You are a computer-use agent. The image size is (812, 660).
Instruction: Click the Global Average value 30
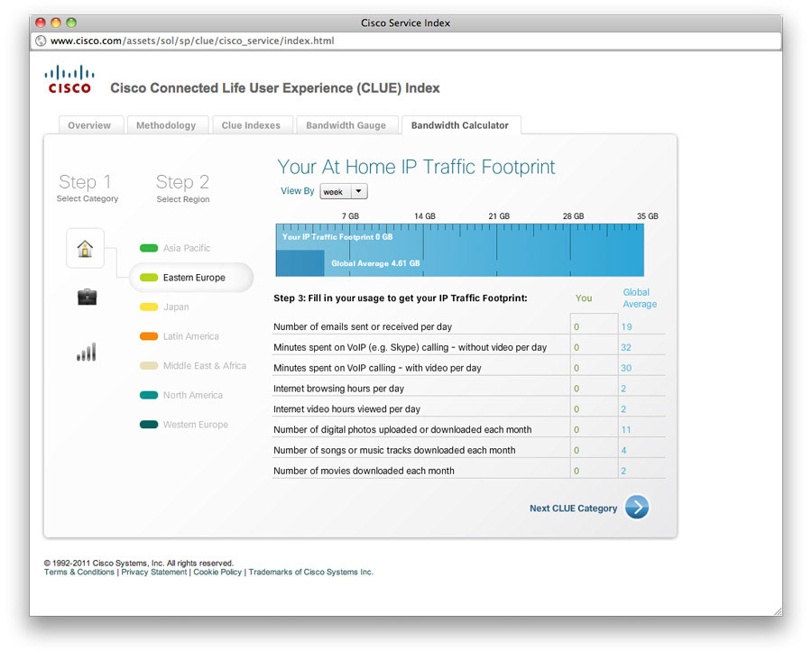tap(626, 368)
